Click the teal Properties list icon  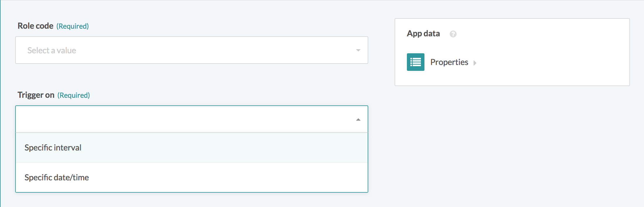[415, 62]
